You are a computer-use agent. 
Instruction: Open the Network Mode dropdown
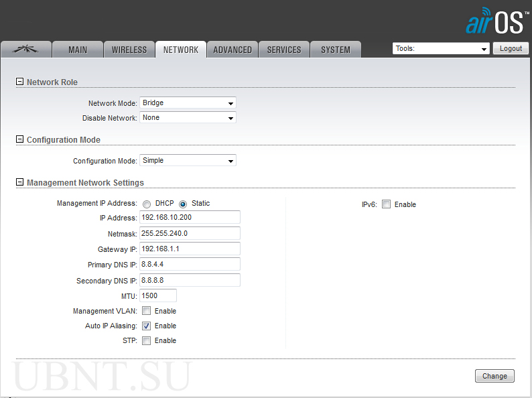[188, 103]
